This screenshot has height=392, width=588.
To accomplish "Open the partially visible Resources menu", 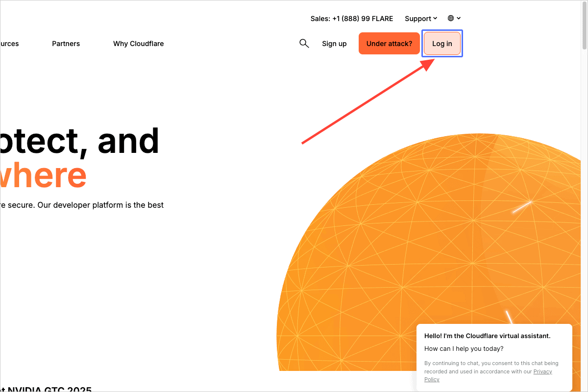I will (x=9, y=44).
